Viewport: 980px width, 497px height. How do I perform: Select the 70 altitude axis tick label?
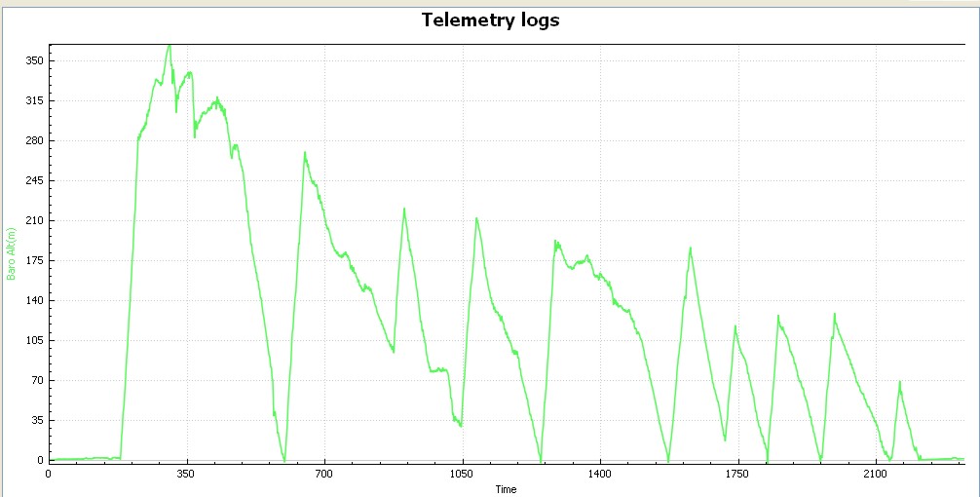[x=35, y=380]
